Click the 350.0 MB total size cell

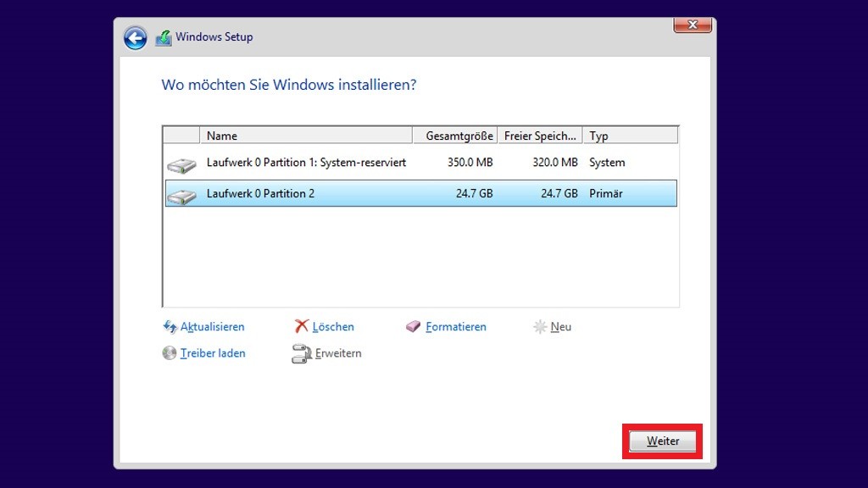470,163
